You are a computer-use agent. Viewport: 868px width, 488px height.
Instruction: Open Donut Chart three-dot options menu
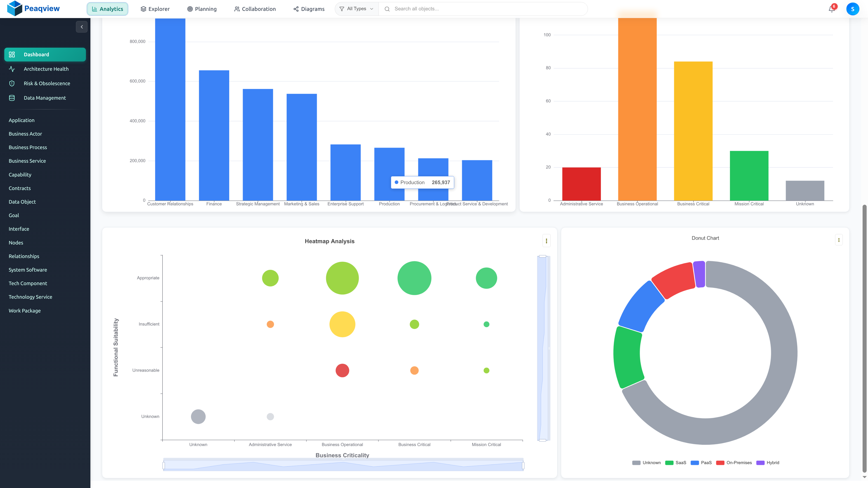[x=839, y=240]
